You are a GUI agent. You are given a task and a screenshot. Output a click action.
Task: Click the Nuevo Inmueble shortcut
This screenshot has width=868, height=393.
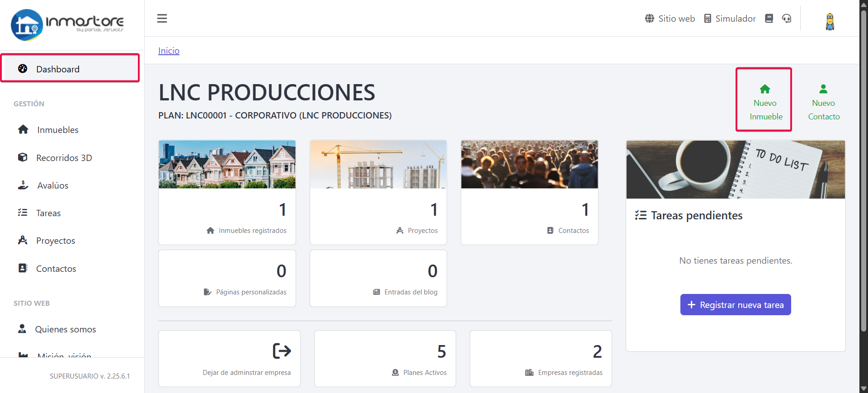click(x=764, y=102)
